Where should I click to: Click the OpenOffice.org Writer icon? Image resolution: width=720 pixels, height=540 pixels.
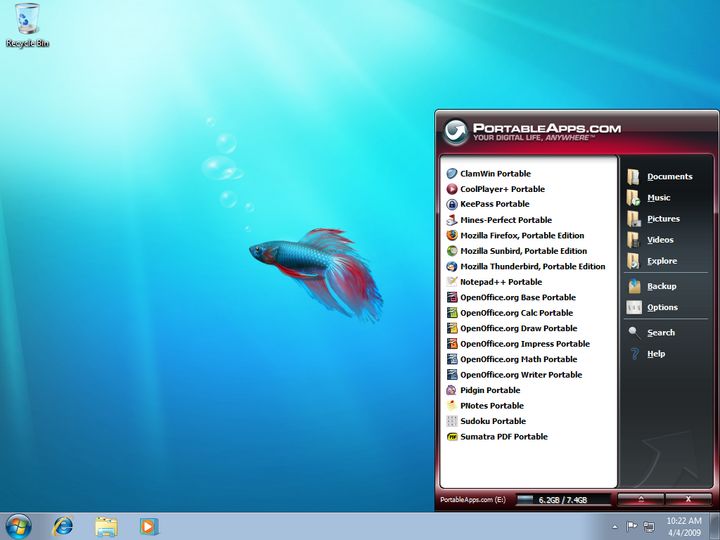click(x=452, y=375)
